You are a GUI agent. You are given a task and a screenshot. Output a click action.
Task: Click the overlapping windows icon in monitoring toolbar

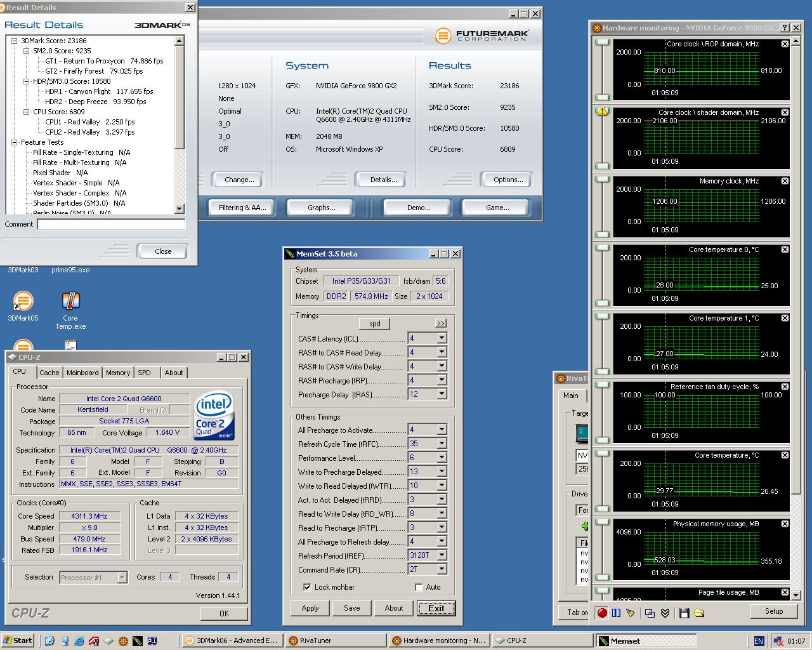click(x=650, y=613)
